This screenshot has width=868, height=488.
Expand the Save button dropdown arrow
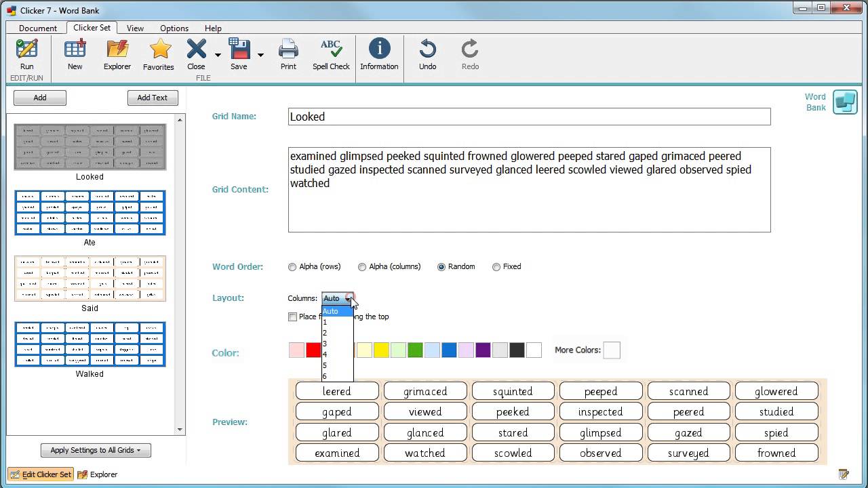[260, 55]
